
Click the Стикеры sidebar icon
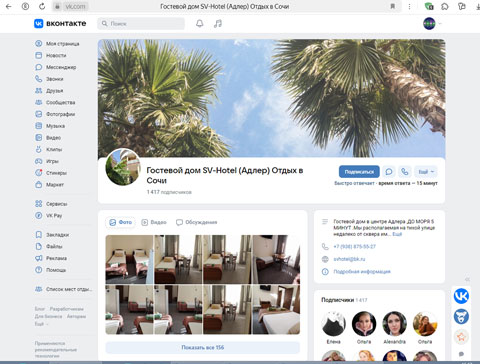(39, 173)
